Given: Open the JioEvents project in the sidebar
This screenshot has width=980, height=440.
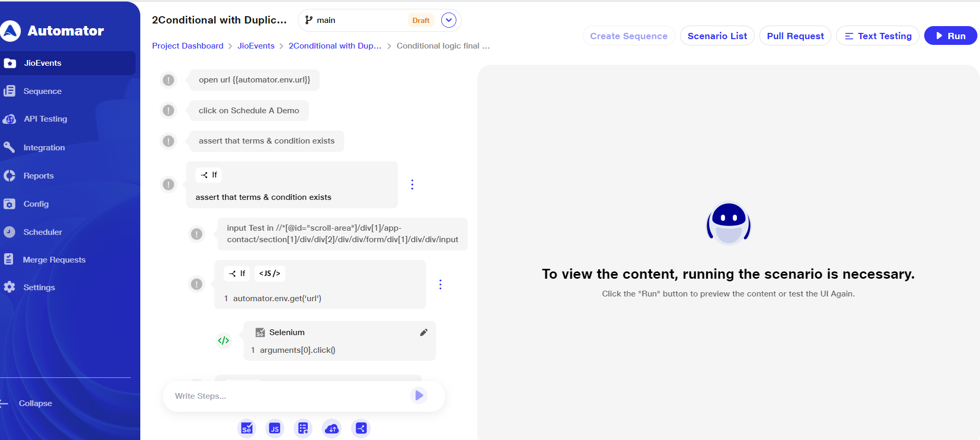Looking at the screenshot, I should coord(68,63).
